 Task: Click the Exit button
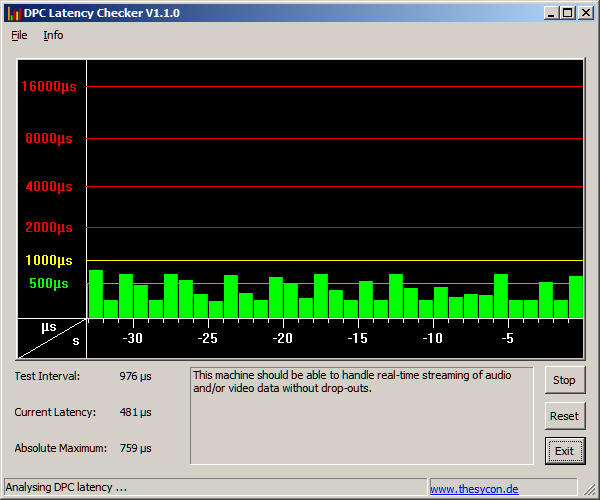564,451
